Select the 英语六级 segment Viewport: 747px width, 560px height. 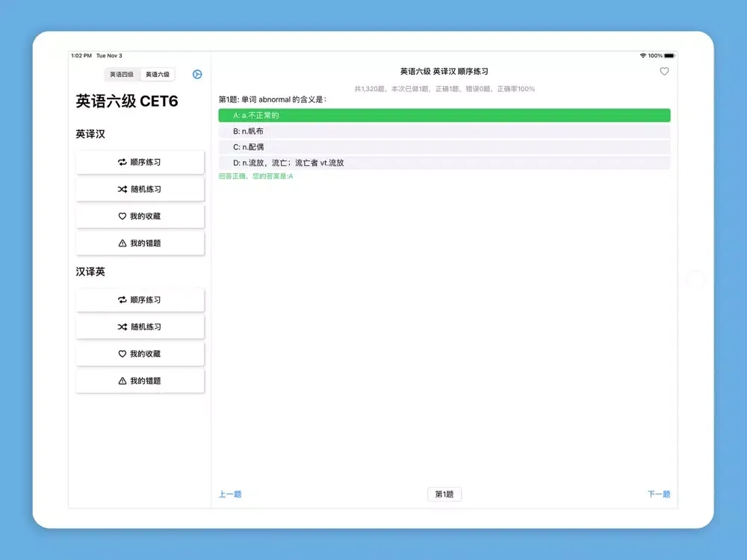pos(158,74)
